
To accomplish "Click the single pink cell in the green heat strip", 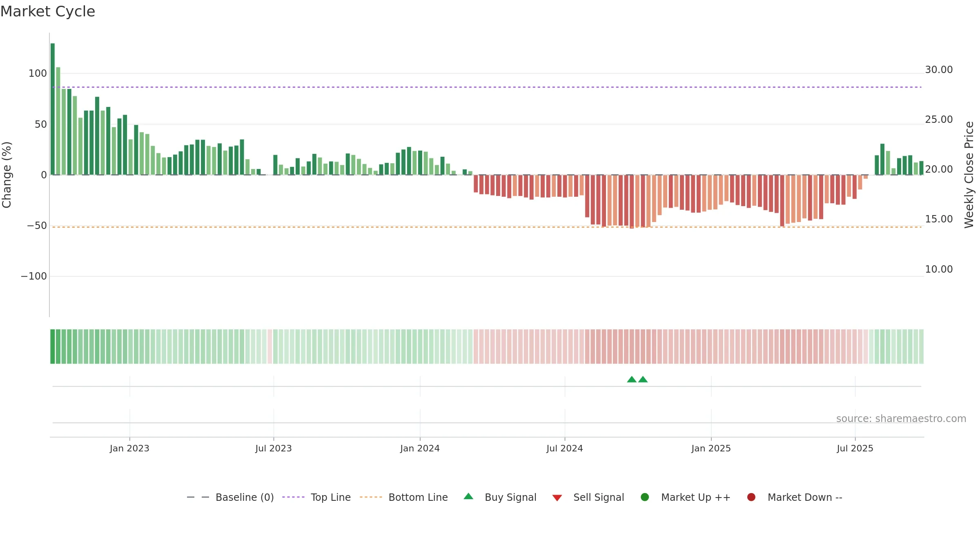I will point(269,347).
